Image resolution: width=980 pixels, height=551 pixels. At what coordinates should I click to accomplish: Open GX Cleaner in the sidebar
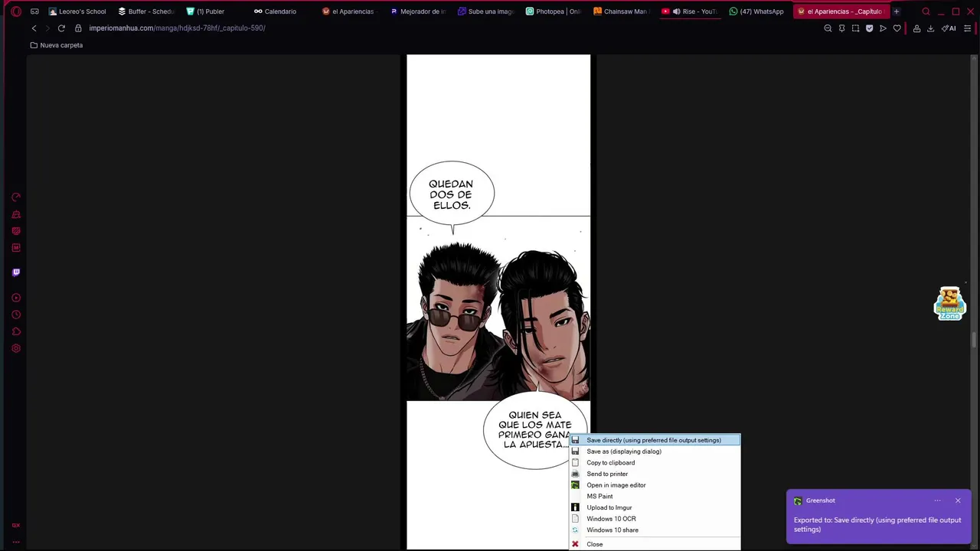coord(16,214)
